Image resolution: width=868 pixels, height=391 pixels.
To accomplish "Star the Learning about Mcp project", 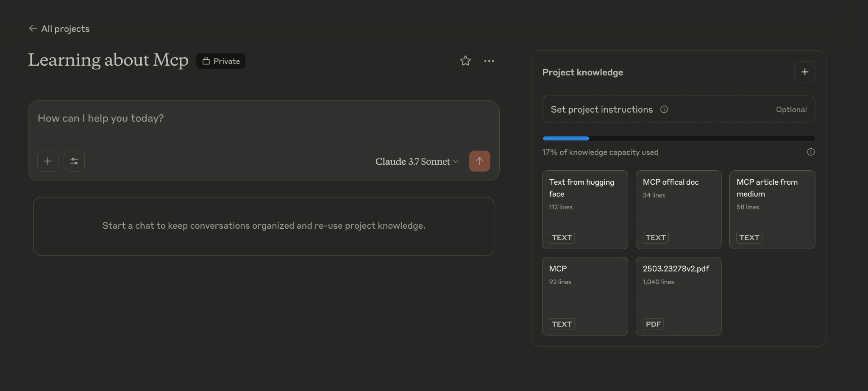I will [x=465, y=61].
